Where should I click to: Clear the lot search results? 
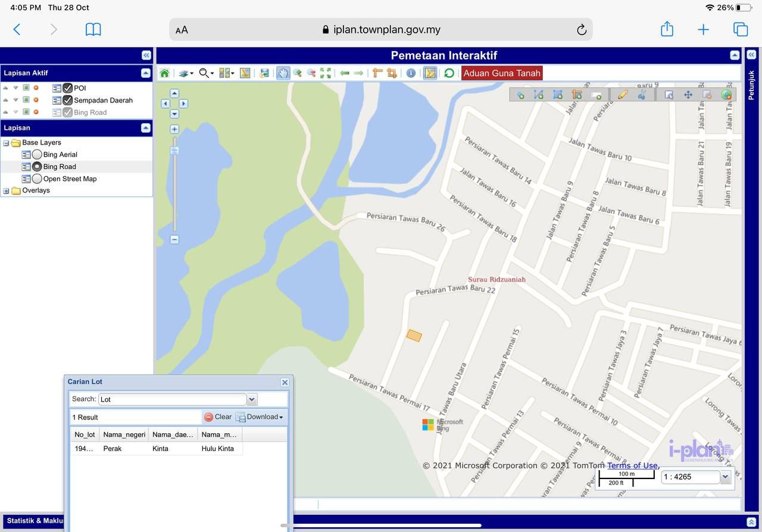click(218, 417)
